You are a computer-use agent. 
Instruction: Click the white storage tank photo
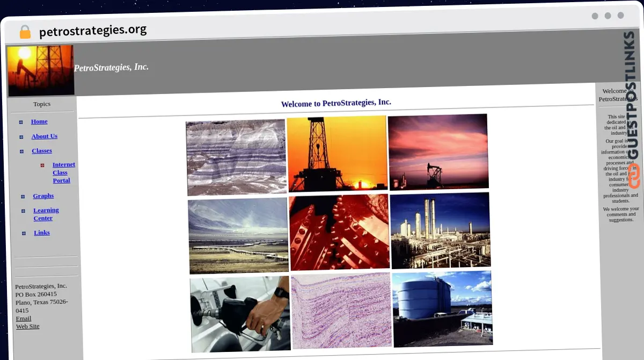tap(441, 309)
